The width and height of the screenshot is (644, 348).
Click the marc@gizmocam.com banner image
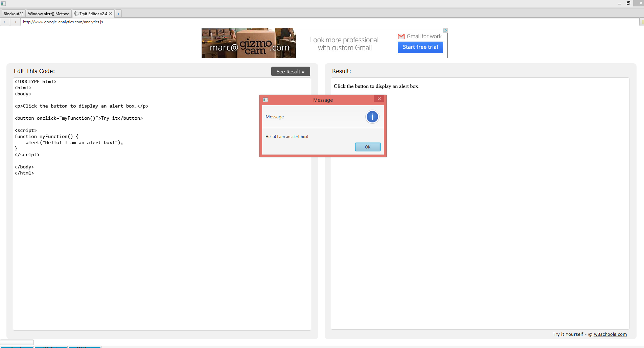coord(249,43)
